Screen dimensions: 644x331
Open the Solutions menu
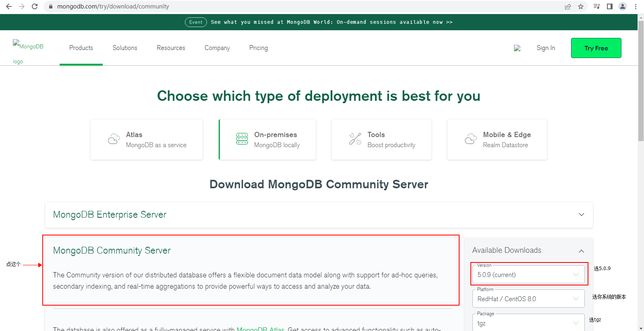point(125,48)
